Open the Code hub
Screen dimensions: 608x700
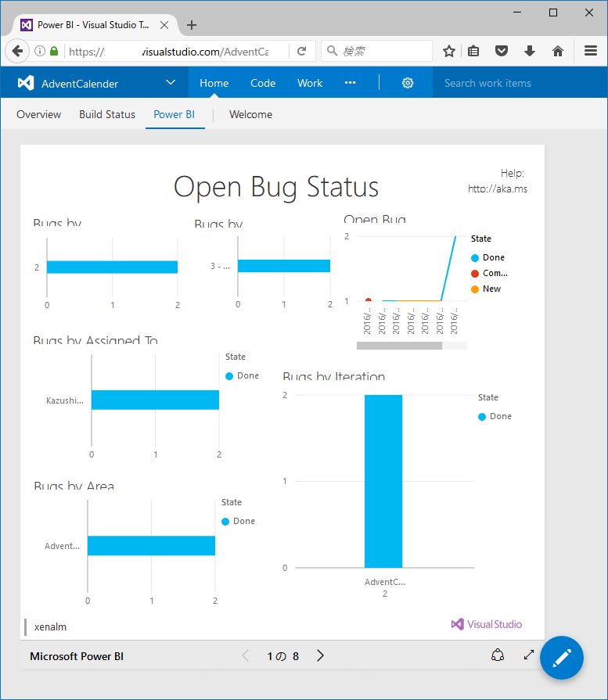pos(263,83)
